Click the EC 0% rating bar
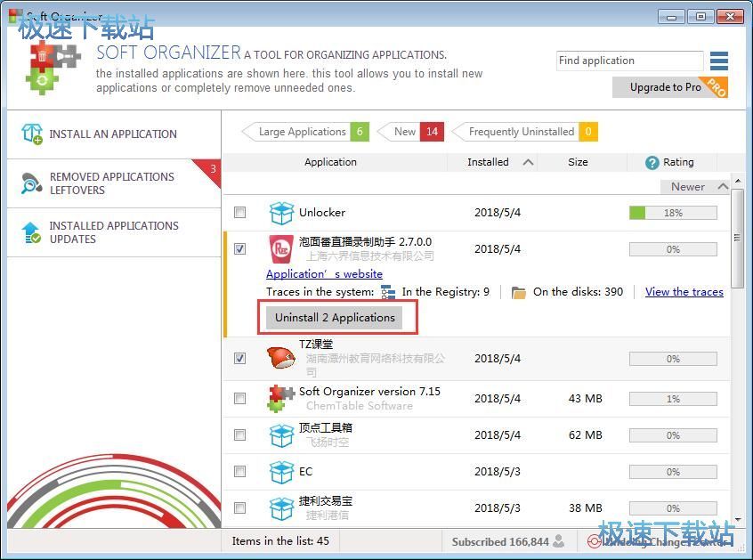753x560 pixels. [x=673, y=472]
